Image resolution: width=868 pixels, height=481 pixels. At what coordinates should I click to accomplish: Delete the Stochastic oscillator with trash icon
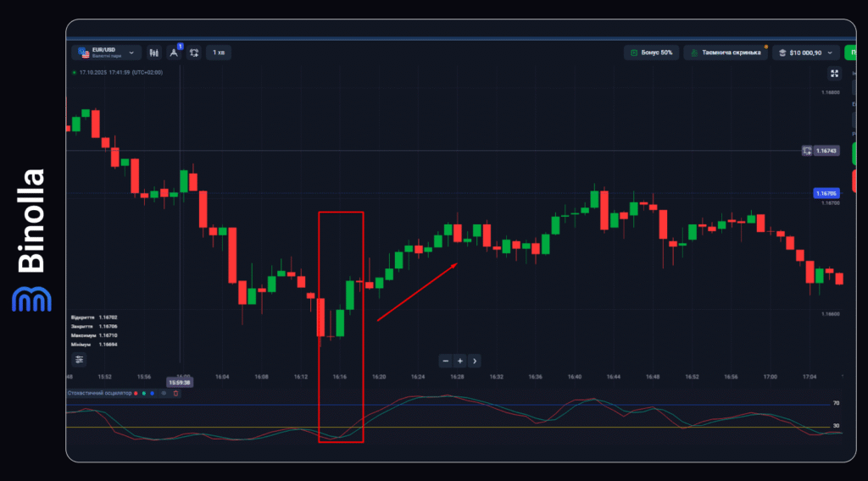pyautogui.click(x=175, y=394)
